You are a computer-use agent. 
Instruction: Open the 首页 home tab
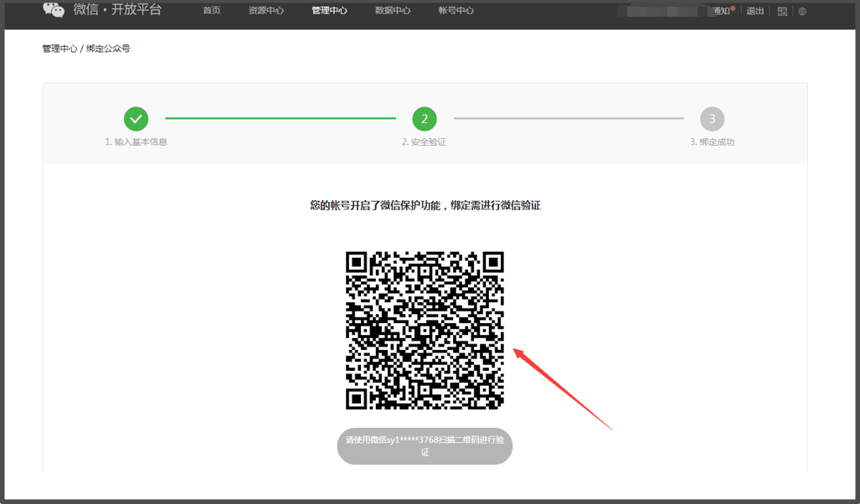point(212,10)
